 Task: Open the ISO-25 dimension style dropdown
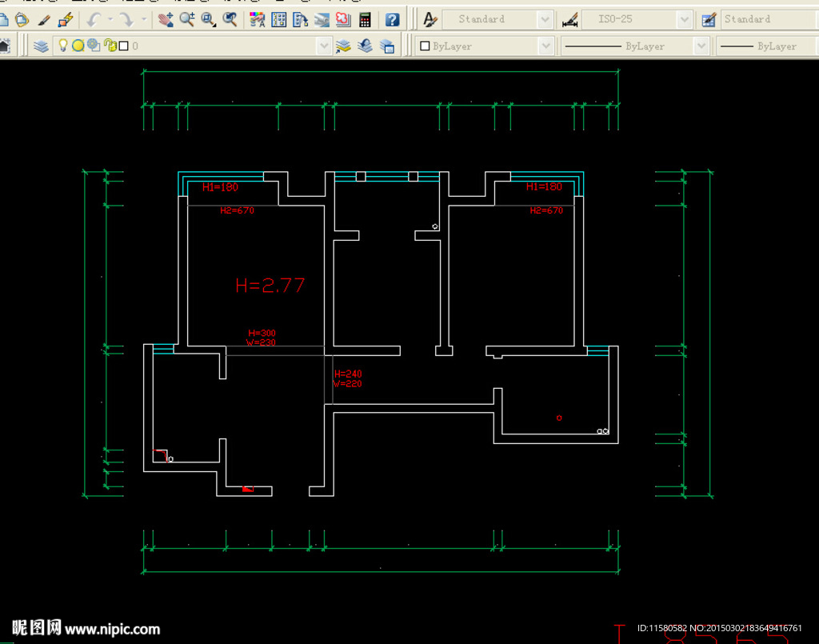(685, 19)
